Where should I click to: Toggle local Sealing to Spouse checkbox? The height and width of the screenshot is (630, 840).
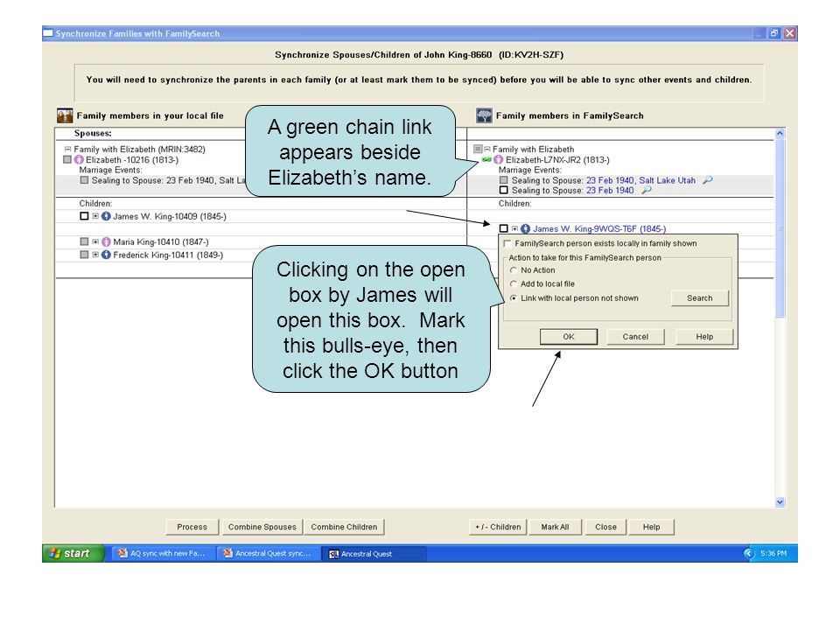pyautogui.click(x=84, y=180)
